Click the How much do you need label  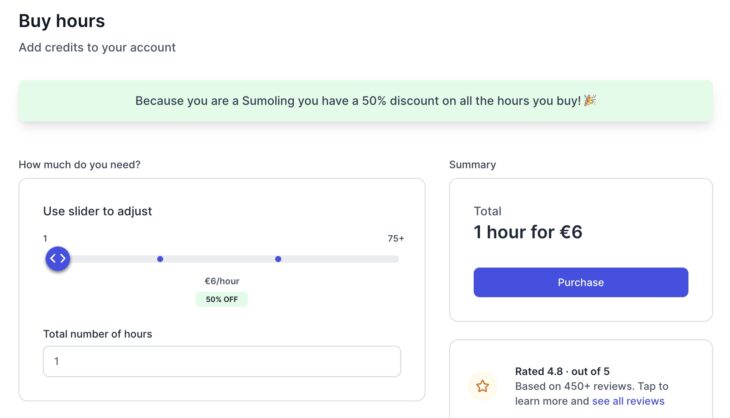click(79, 165)
